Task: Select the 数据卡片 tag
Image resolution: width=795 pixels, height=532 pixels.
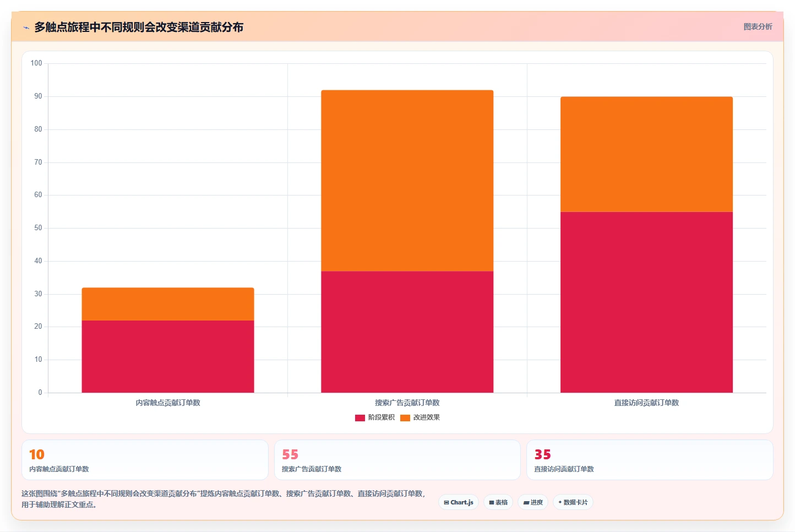Action: tap(573, 502)
